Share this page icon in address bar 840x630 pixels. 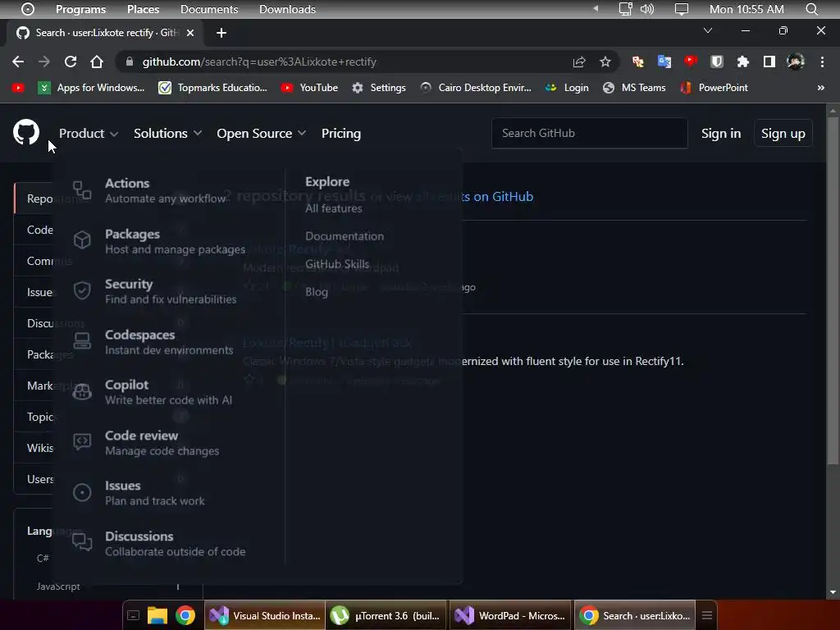pos(579,62)
